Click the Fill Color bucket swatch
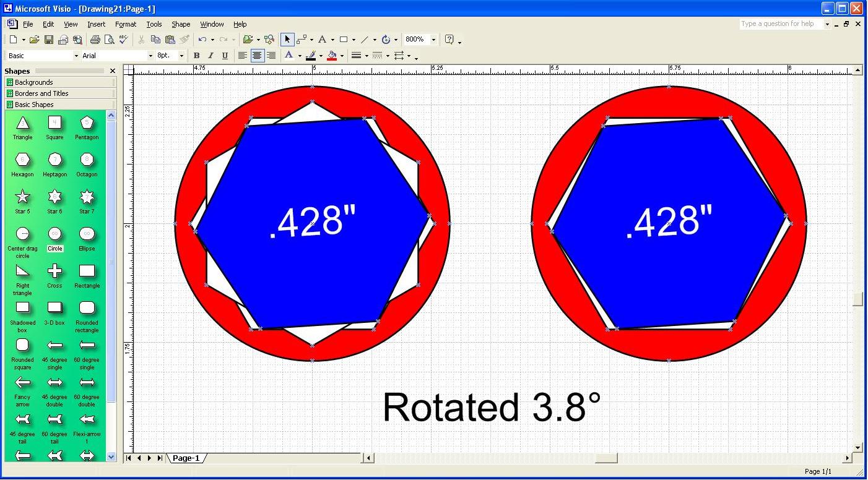This screenshot has width=868, height=480. [x=332, y=56]
